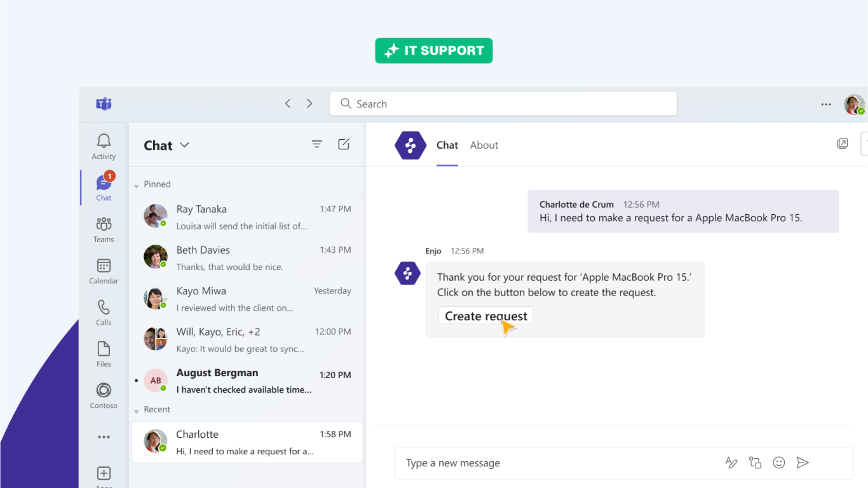The height and width of the screenshot is (488, 868).
Task: Open the Teams section icon
Action: (x=104, y=229)
